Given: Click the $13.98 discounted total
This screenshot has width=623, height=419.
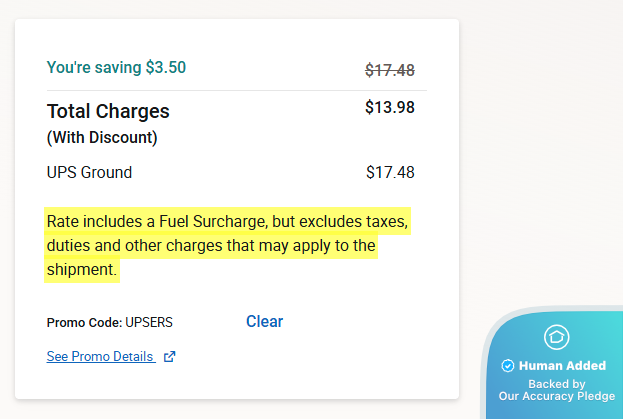Looking at the screenshot, I should [389, 107].
